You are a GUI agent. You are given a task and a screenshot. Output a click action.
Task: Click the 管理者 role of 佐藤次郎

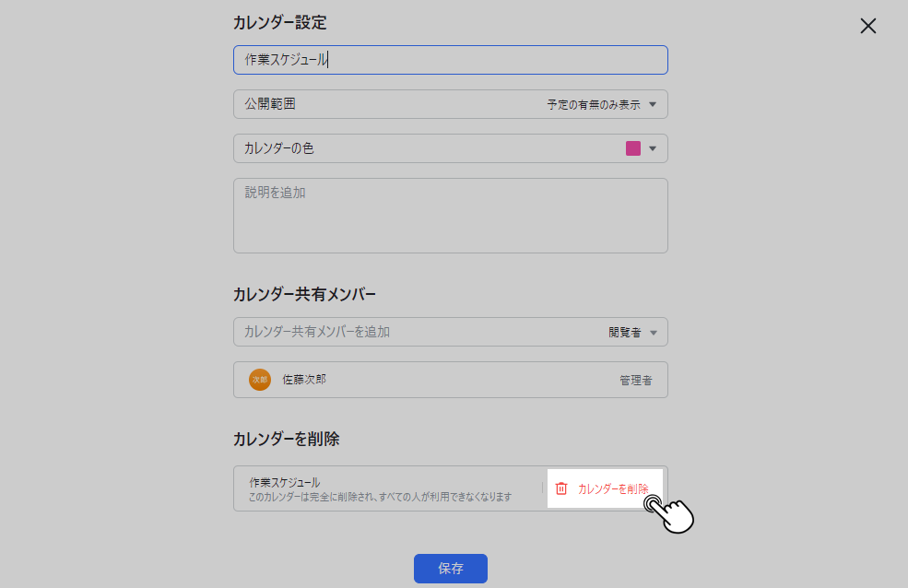click(x=636, y=380)
